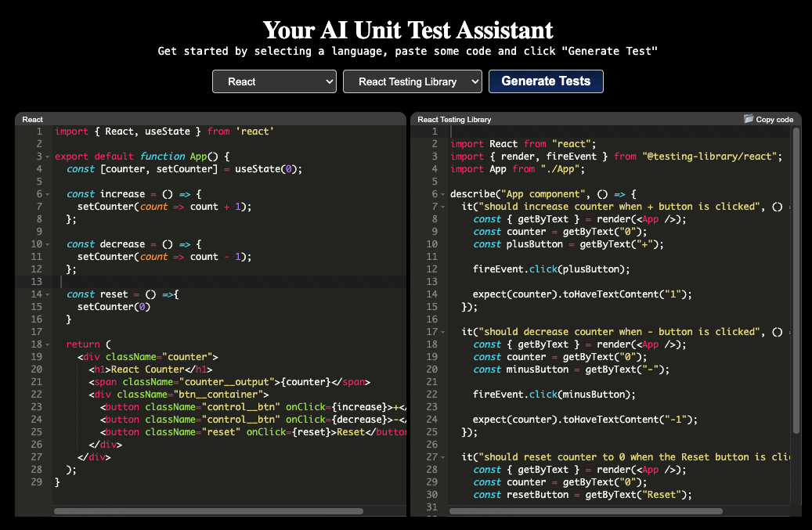Click the test output horizontal scrollbar
Screen dimensions: 812x530
(x=585, y=511)
